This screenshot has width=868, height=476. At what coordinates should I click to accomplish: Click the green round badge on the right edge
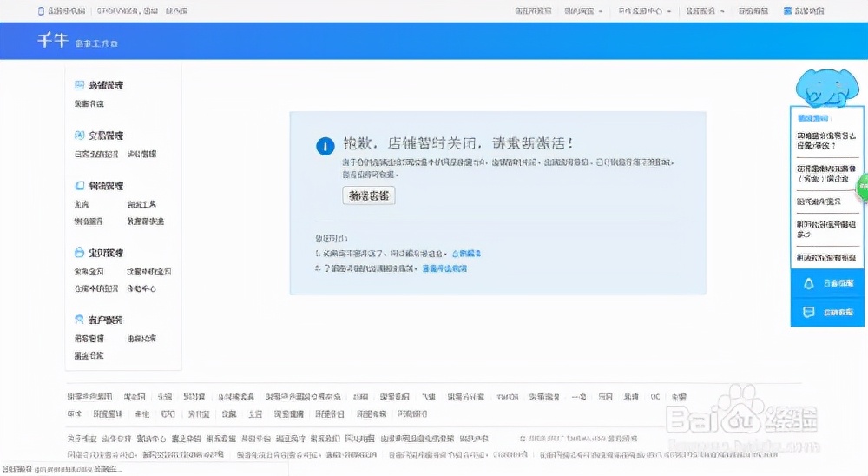pyautogui.click(x=862, y=186)
